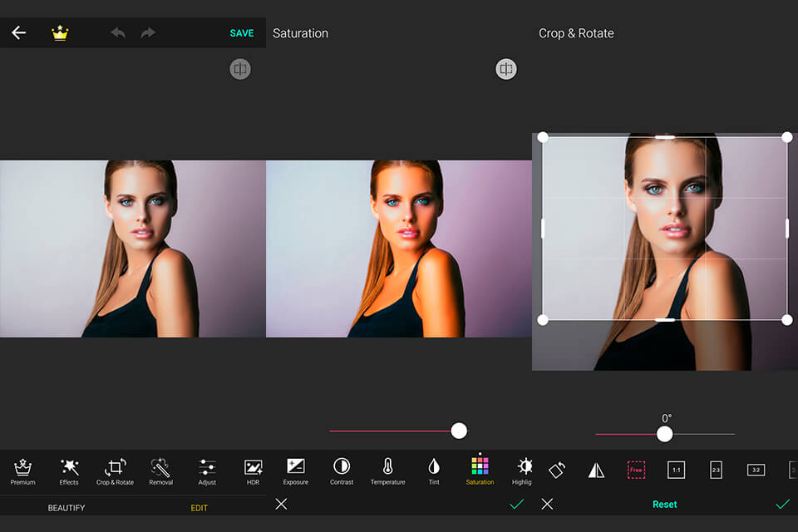This screenshot has height=532, width=798.
Task: Toggle before/after compare in Saturation panel
Action: pyautogui.click(x=506, y=70)
